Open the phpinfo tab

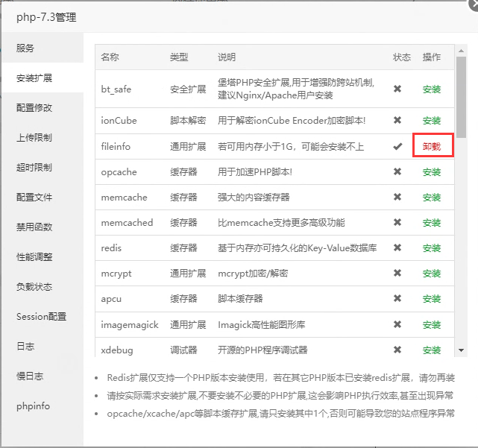pos(33,406)
